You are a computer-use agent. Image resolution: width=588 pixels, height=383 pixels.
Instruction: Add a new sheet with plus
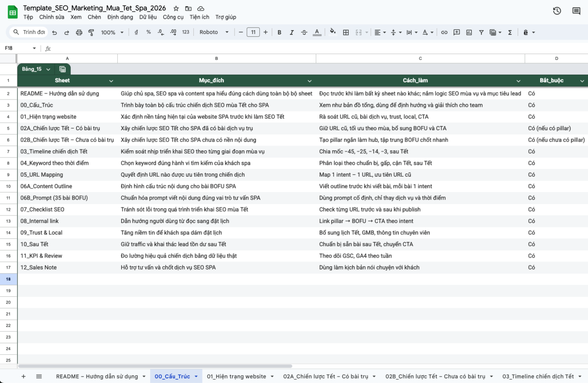(23, 376)
